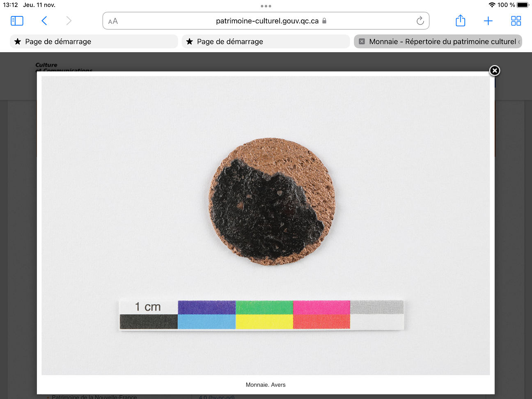Viewport: 532px width, 399px height.
Task: Go back with the back arrow
Action: pos(44,21)
